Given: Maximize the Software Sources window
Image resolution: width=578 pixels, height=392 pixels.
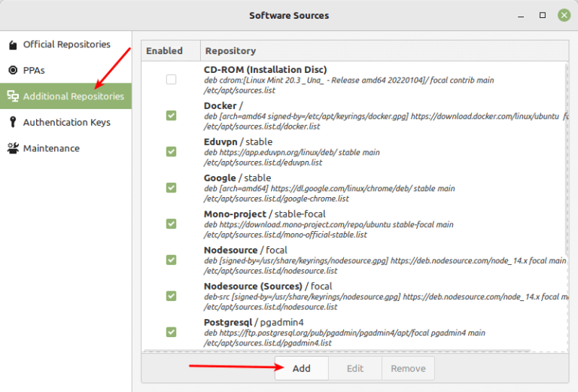Looking at the screenshot, I should (543, 15).
